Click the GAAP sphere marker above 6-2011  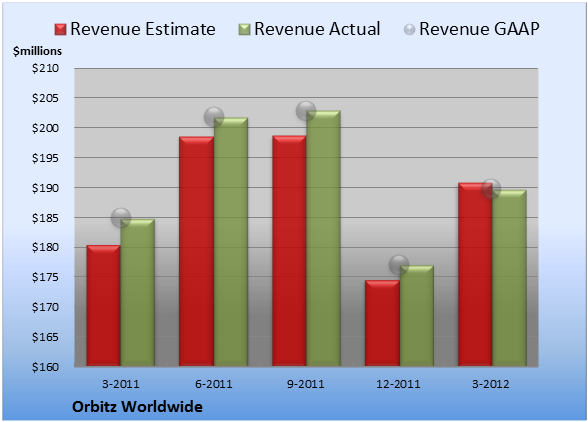(214, 117)
